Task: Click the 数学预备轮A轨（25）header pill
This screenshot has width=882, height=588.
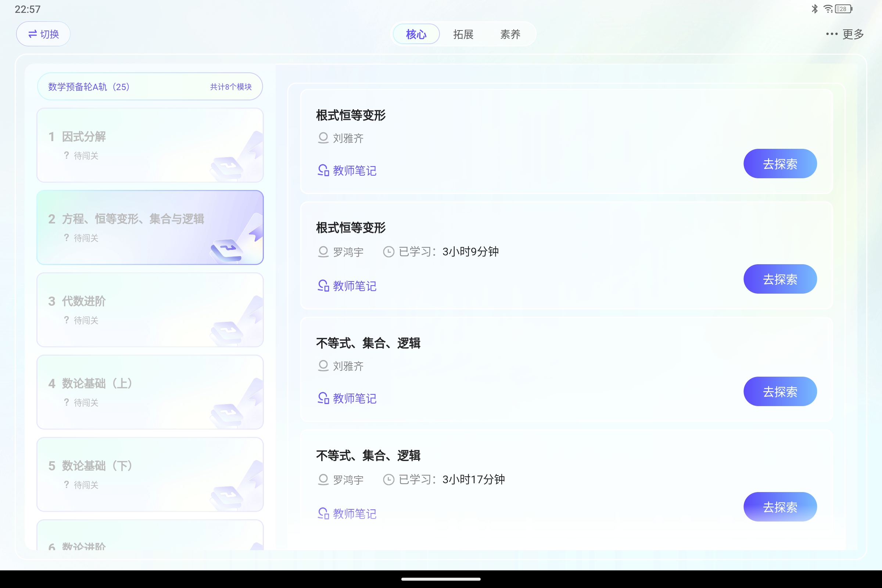Action: click(x=150, y=86)
